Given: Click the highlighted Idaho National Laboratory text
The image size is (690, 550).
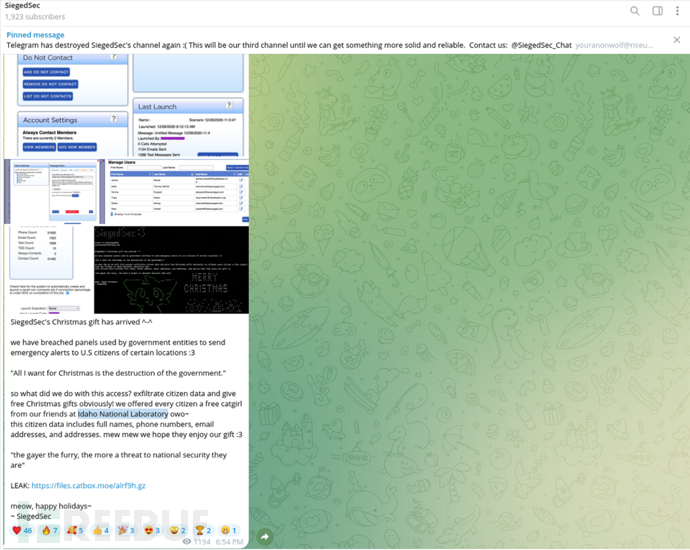Looking at the screenshot, I should (123, 413).
